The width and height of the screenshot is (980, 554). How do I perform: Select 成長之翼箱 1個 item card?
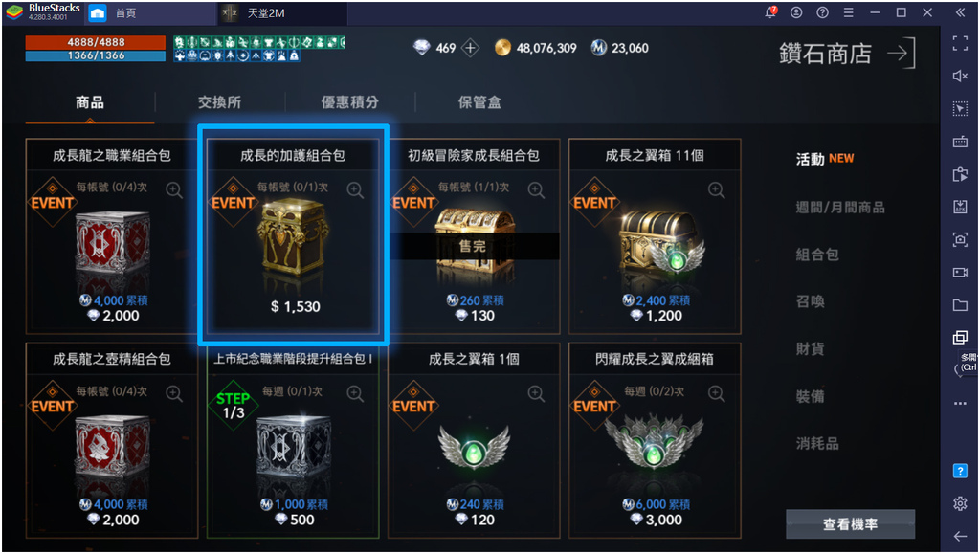[474, 440]
